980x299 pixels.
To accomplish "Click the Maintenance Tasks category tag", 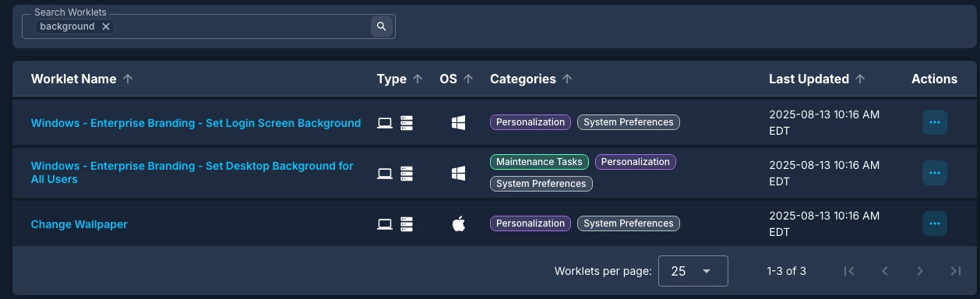I will 539,162.
